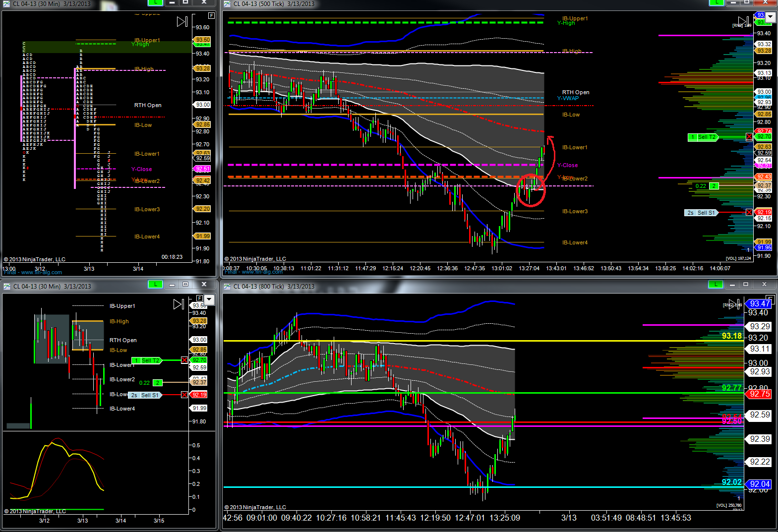Click the Y-Close label in the 500 Tick chart

point(567,165)
